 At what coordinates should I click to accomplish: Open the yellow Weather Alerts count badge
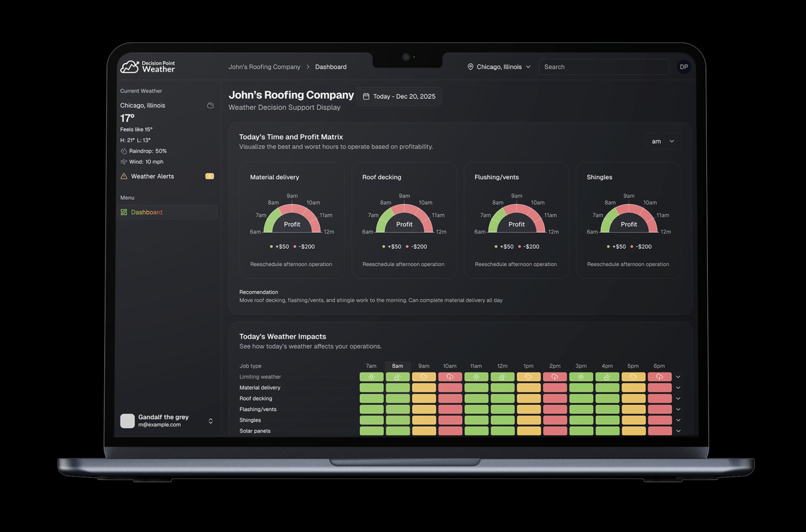pos(209,176)
